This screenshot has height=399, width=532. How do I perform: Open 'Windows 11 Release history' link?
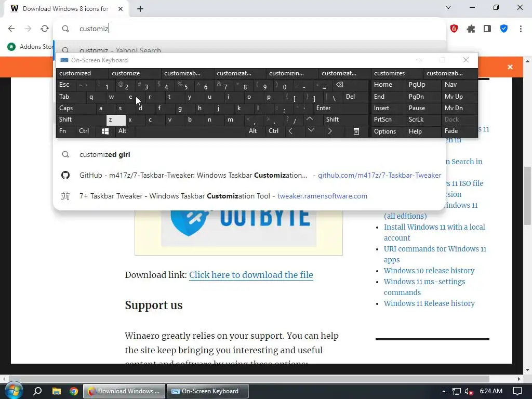429,303
